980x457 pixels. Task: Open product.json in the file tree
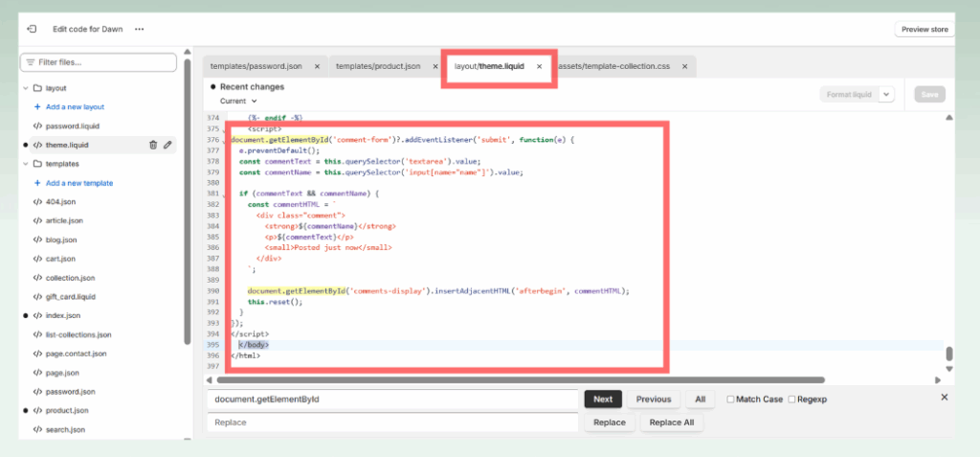(x=67, y=411)
